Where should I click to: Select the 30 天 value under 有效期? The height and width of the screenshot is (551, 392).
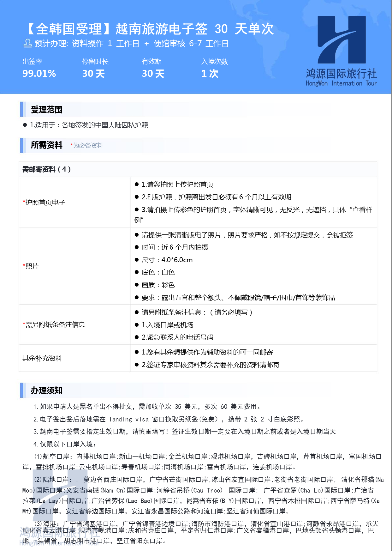pyautogui.click(x=153, y=74)
